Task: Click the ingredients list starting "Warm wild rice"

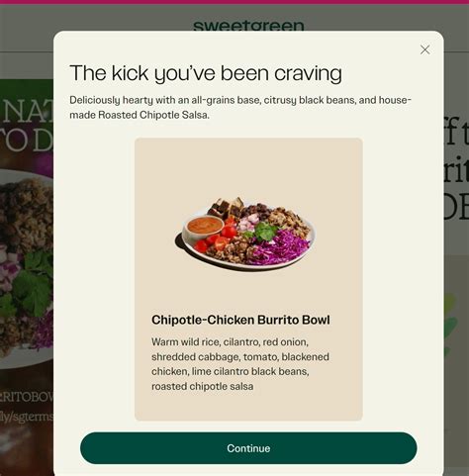Action: pos(240,364)
